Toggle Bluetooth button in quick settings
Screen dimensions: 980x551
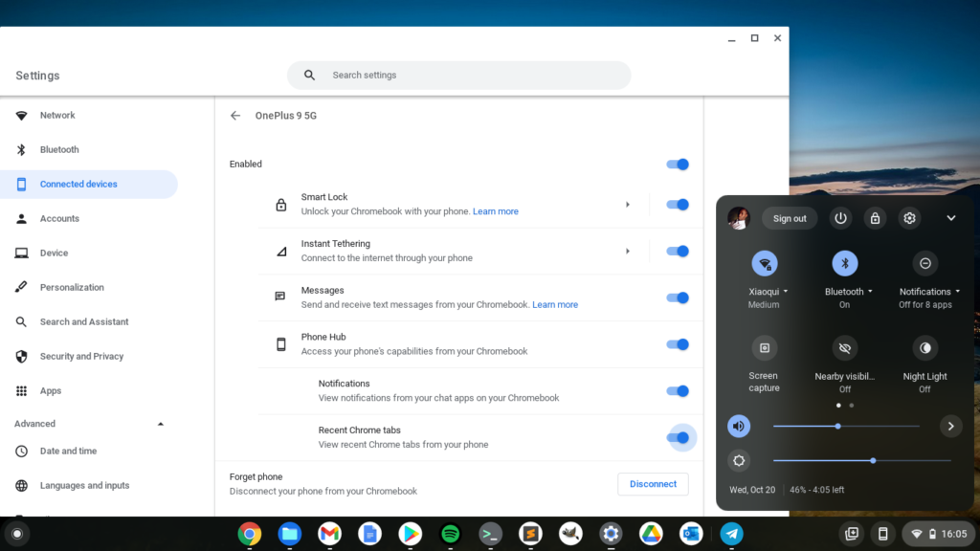(x=845, y=264)
